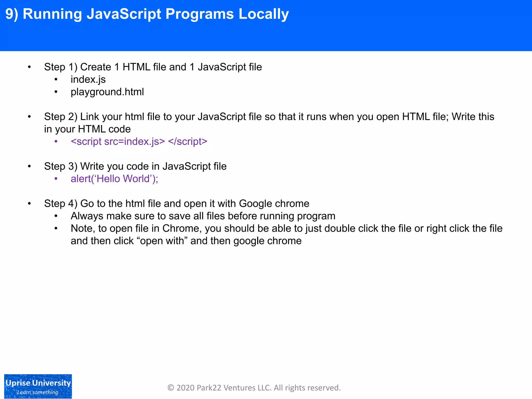Click "Step 4) Go to the html file" line
This screenshot has height=399, width=532.
click(177, 204)
